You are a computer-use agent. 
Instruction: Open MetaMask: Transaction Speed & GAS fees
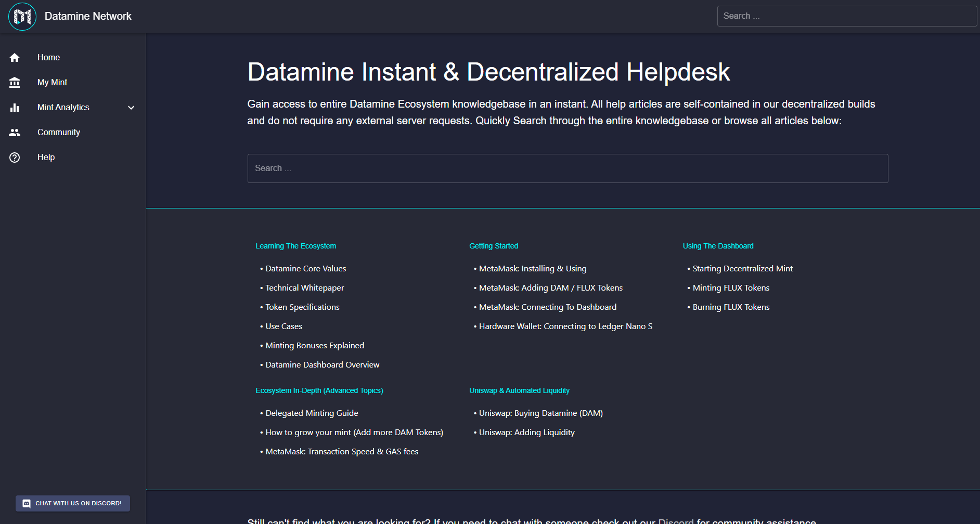click(x=342, y=452)
